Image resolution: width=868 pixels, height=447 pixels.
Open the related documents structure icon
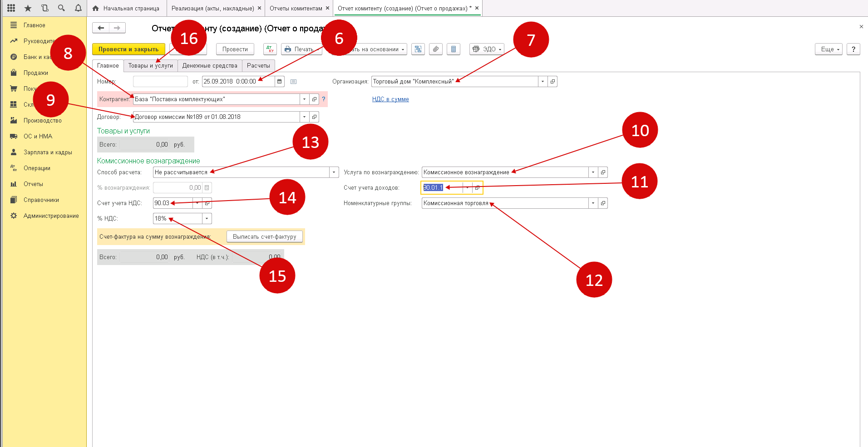(418, 49)
